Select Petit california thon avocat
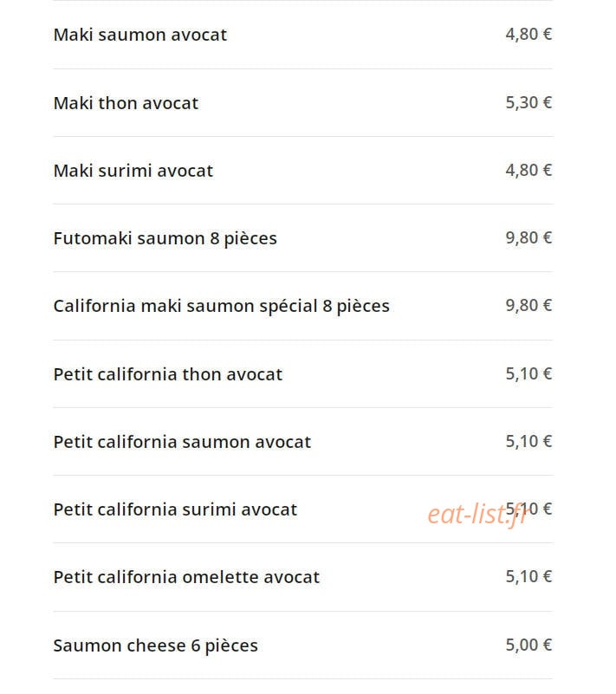Screen dimensions: 616x694 click(x=167, y=374)
